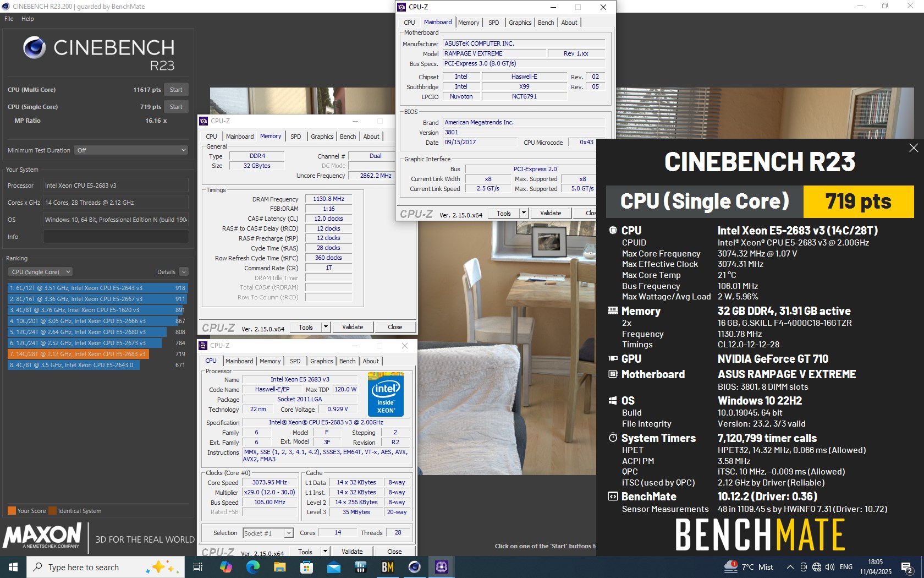
Task: Select ranking row Xeon E5-2667 v3 911
Action: pyautogui.click(x=97, y=299)
